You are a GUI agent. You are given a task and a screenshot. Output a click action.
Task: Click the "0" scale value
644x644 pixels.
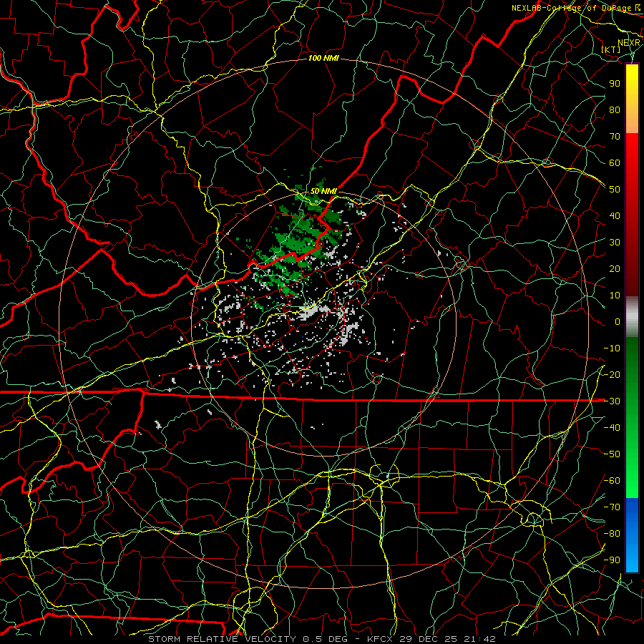tap(618, 322)
